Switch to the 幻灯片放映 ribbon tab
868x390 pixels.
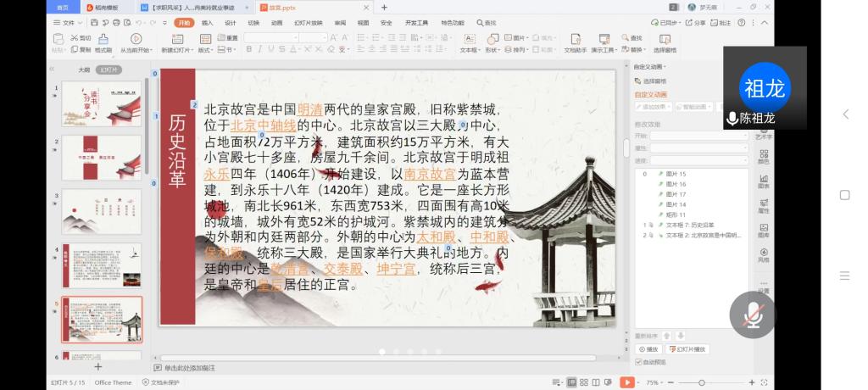[x=308, y=23]
